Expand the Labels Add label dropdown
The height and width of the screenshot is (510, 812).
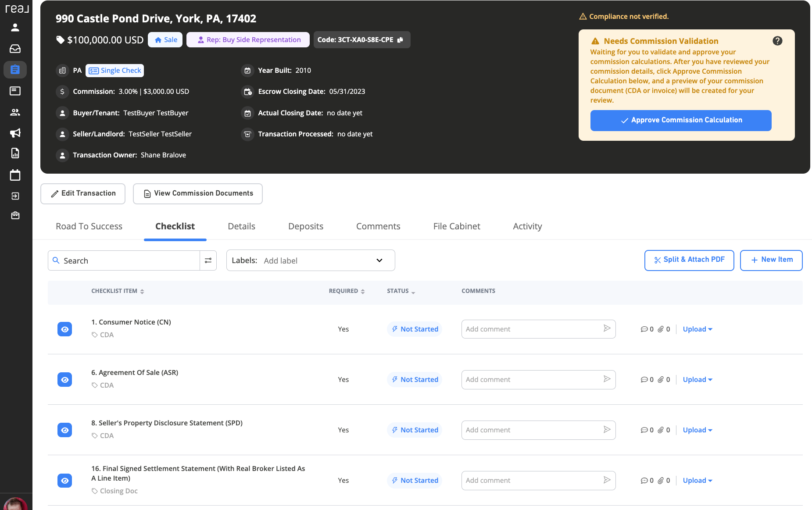311,260
